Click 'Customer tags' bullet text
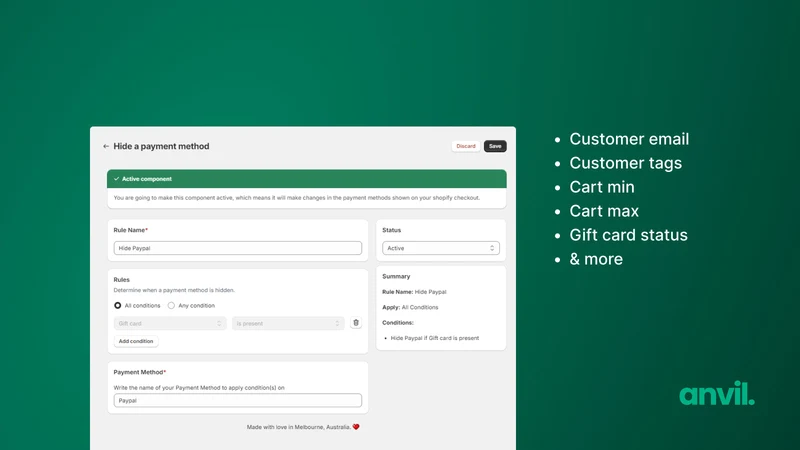 (x=626, y=163)
